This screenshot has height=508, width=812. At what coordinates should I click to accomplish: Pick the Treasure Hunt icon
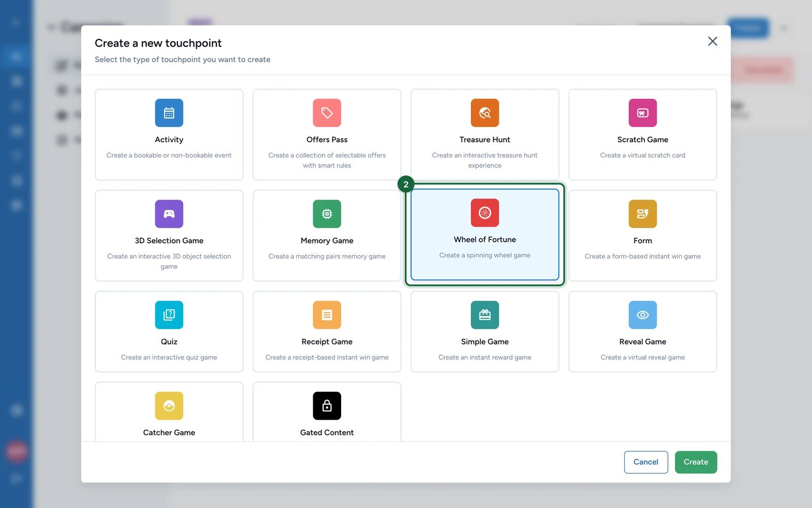pos(485,113)
